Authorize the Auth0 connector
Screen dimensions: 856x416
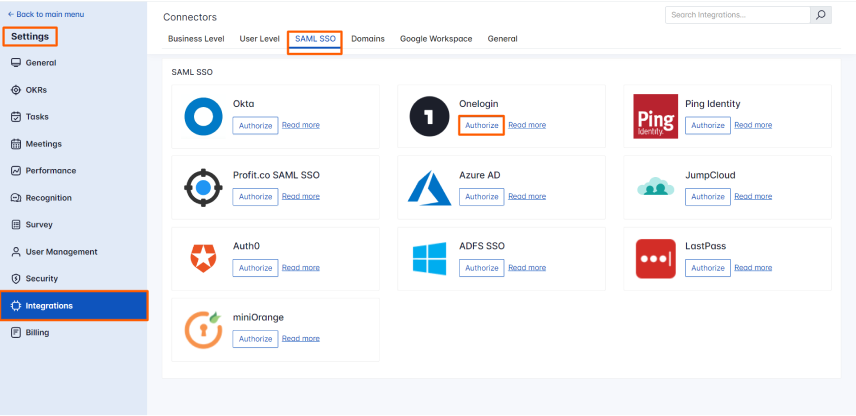[x=255, y=268]
